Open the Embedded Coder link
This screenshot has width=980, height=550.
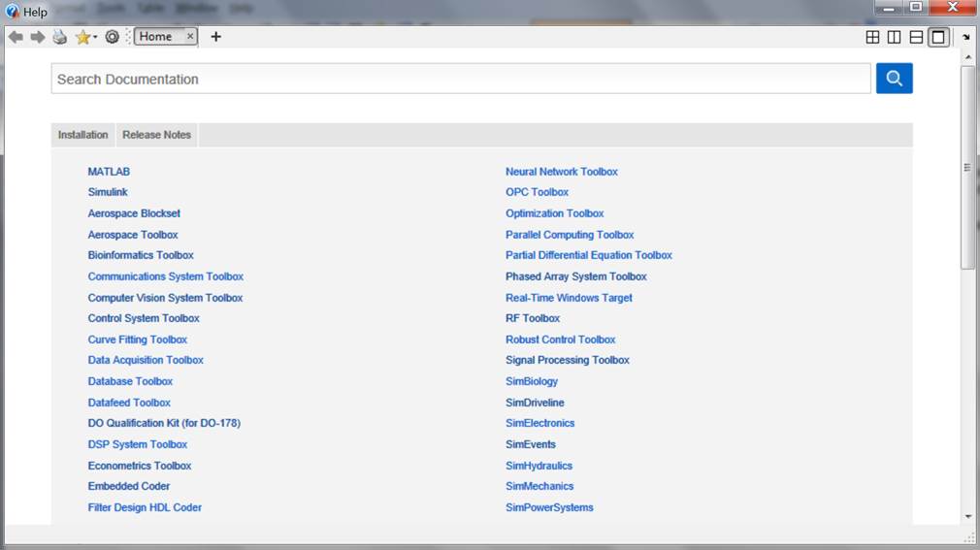[x=129, y=486]
